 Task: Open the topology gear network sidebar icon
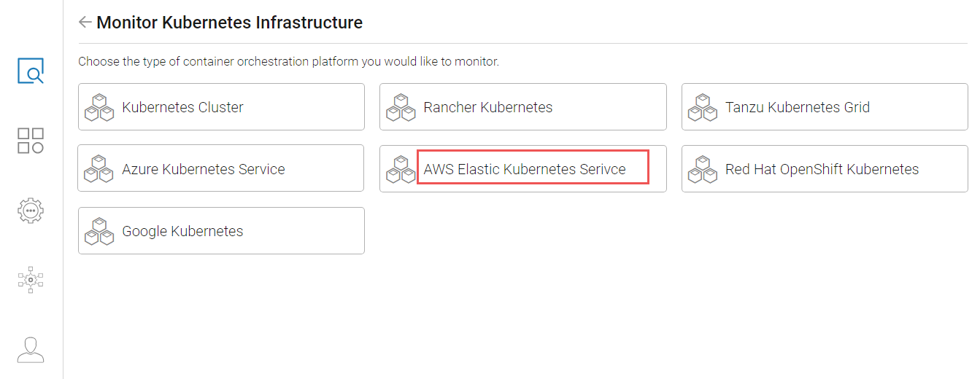(x=31, y=280)
